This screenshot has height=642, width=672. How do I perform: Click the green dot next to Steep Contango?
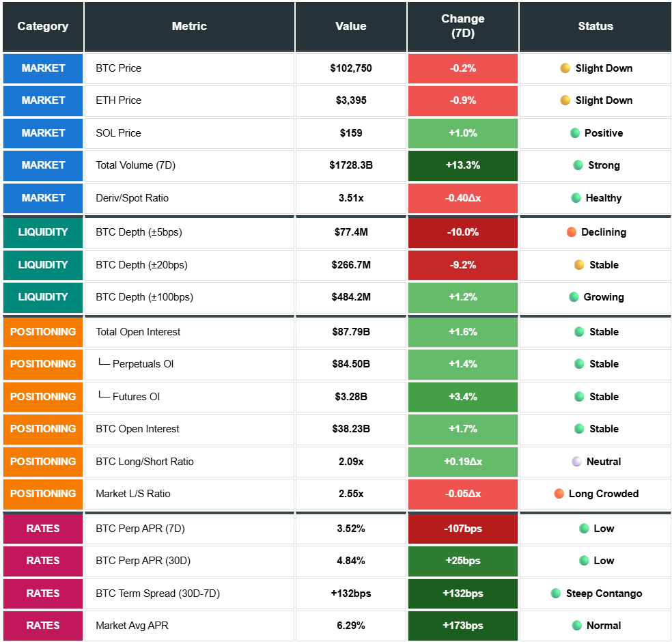pyautogui.click(x=556, y=594)
